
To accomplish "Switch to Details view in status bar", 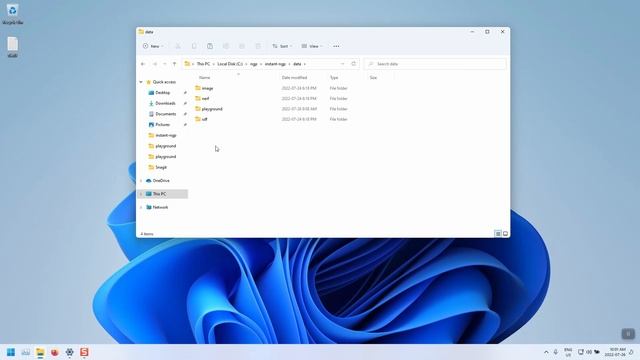I will coord(498,233).
